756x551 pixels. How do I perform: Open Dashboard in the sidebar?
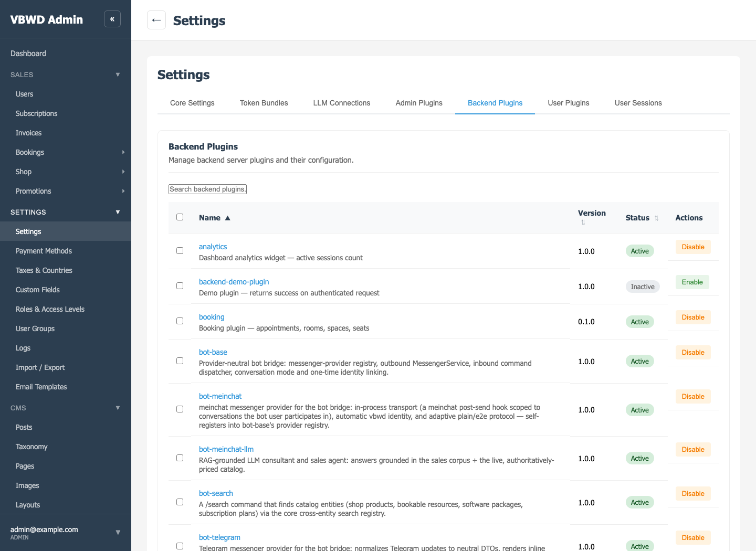tap(66, 54)
